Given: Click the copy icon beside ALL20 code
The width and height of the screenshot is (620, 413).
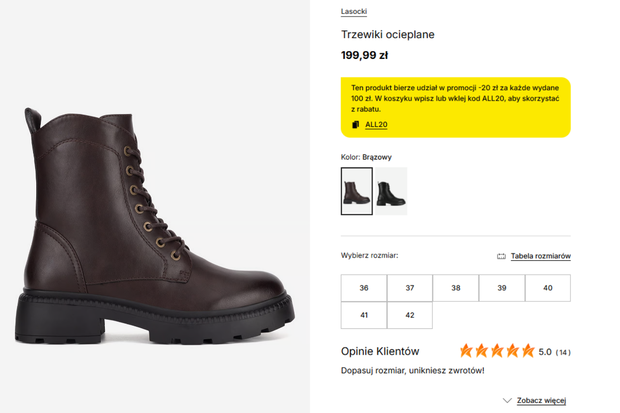Looking at the screenshot, I should [355, 125].
